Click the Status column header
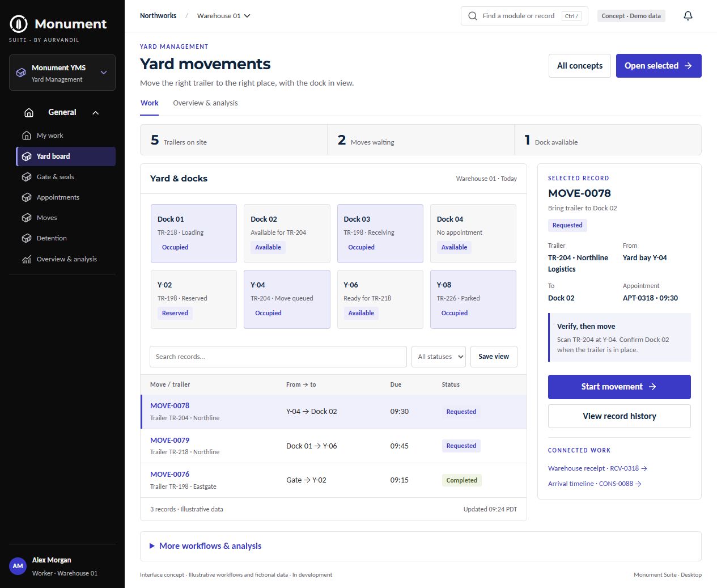The width and height of the screenshot is (717, 588). [451, 384]
